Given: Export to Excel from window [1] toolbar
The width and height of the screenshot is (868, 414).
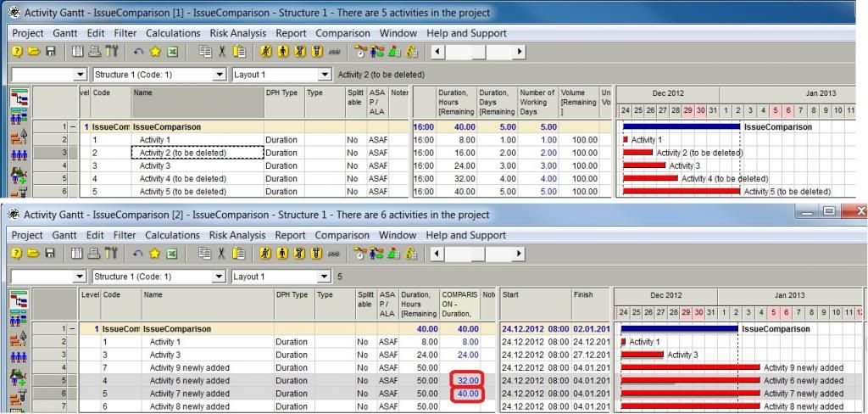Looking at the screenshot, I should click(172, 52).
